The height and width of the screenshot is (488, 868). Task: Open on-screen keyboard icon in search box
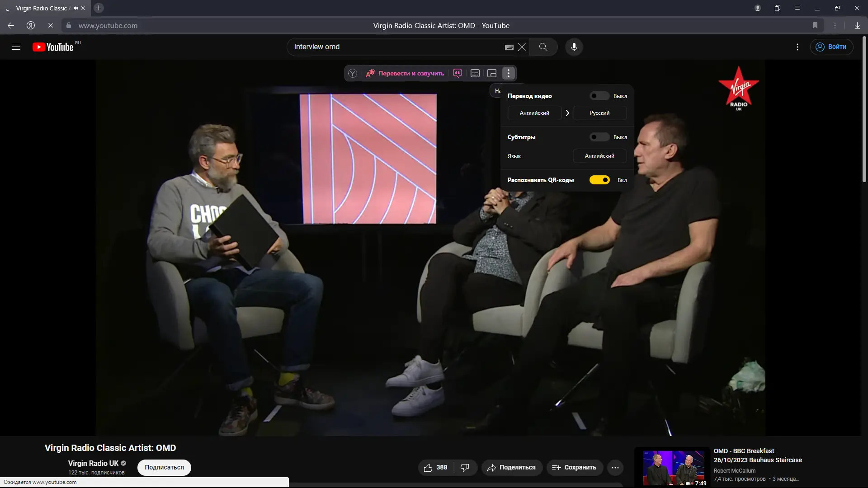509,47
